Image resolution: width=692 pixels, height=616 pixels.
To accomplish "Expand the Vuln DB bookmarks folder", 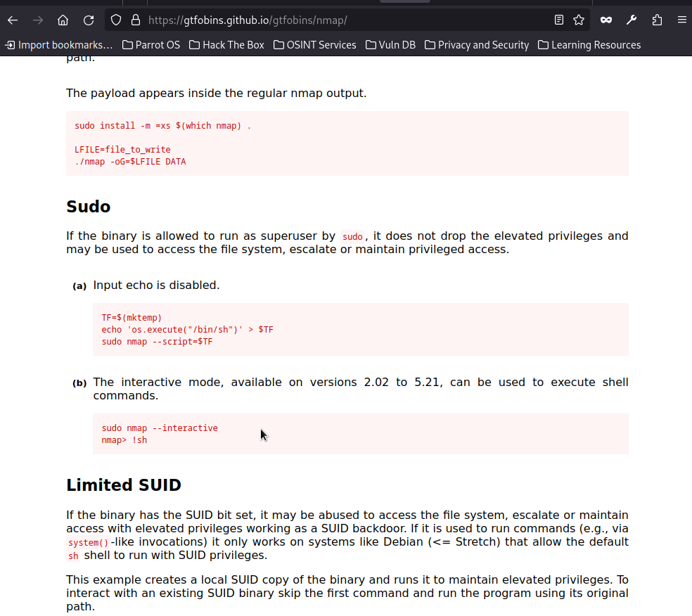I will pos(390,45).
